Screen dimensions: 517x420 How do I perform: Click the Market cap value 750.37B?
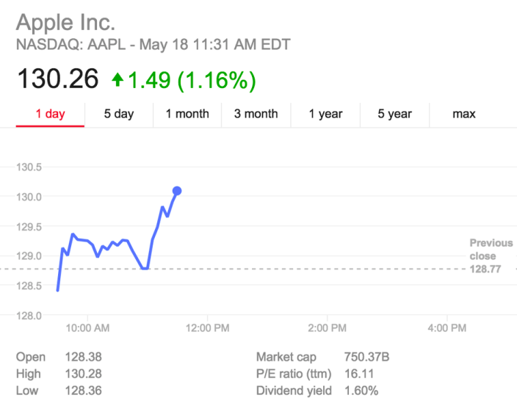366,358
